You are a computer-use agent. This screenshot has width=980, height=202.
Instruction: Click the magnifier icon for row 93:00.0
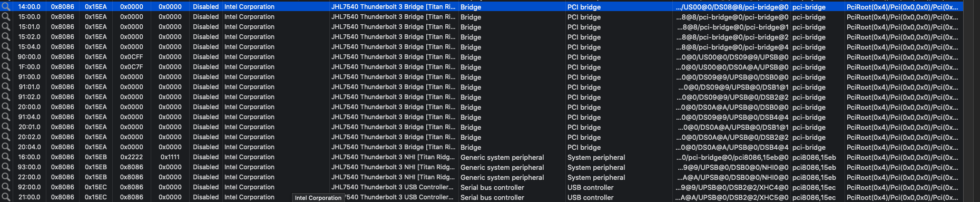pos(6,167)
